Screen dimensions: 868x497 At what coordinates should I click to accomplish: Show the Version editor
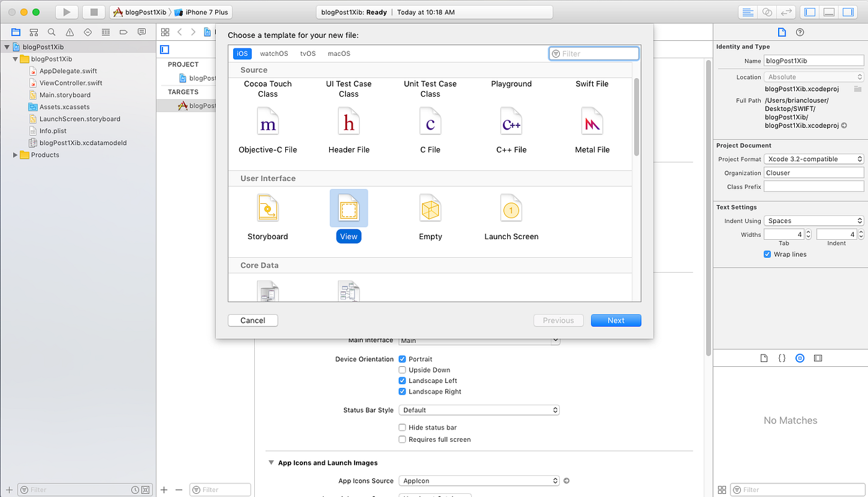786,12
